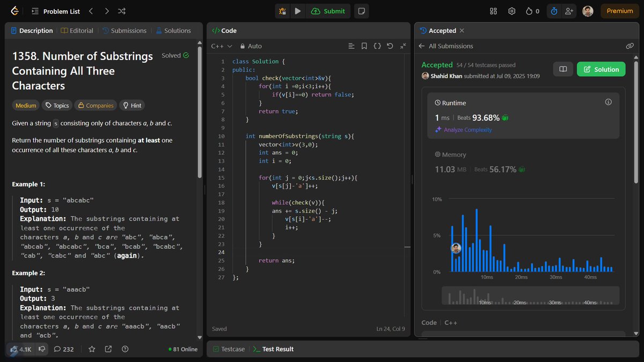Go to next problem arrow

point(107,11)
